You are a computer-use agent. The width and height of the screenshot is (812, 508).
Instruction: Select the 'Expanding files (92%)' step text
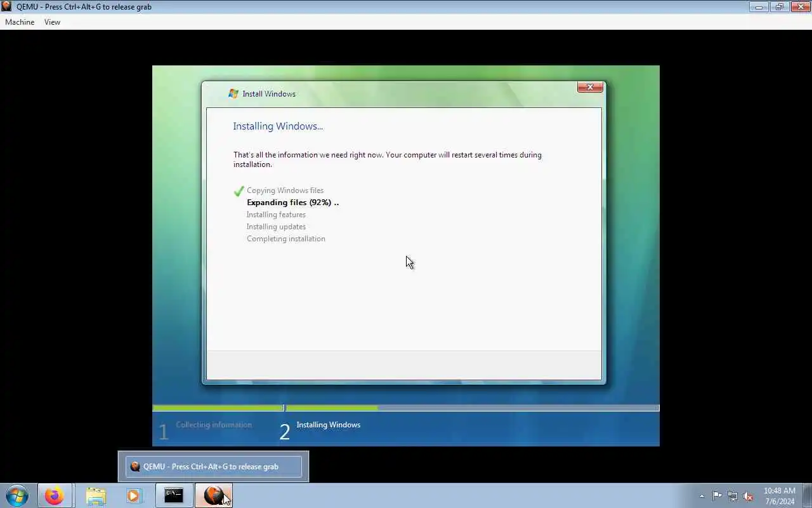pos(292,203)
